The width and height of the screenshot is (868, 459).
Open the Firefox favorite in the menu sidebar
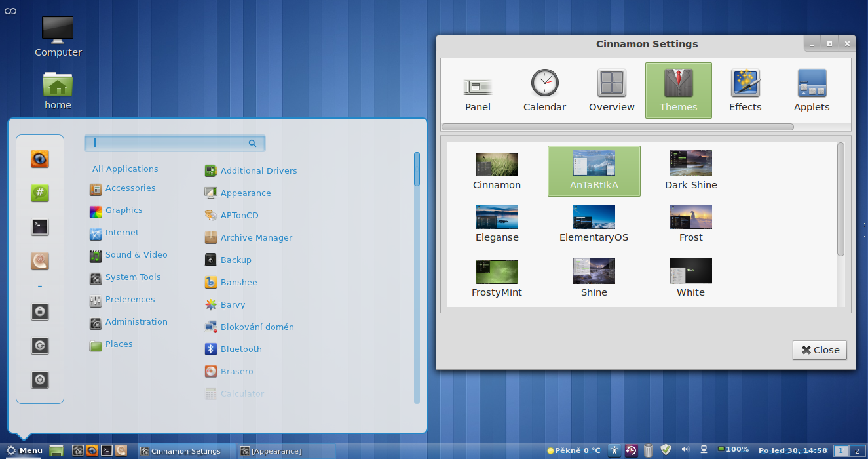[40, 159]
